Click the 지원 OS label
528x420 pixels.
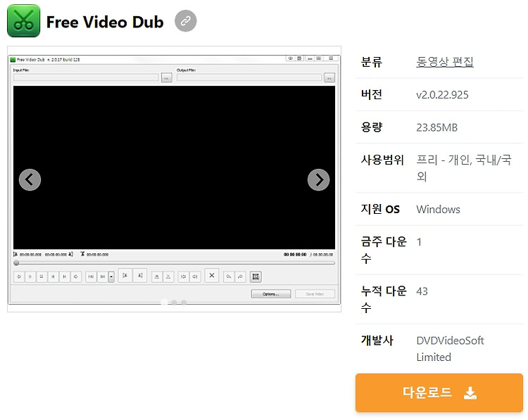[x=380, y=209]
